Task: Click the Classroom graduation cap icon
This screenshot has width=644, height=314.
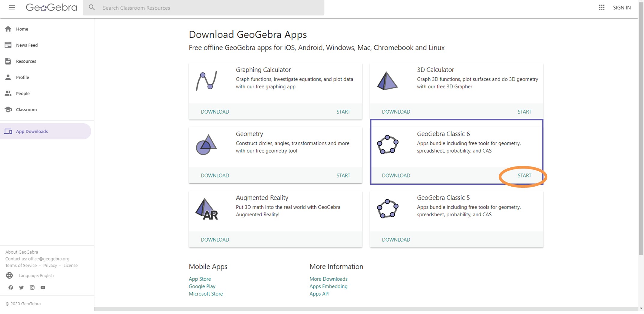Action: point(8,109)
